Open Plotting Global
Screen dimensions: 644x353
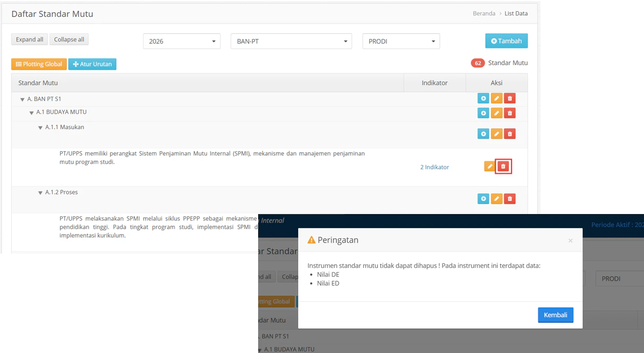click(x=39, y=64)
